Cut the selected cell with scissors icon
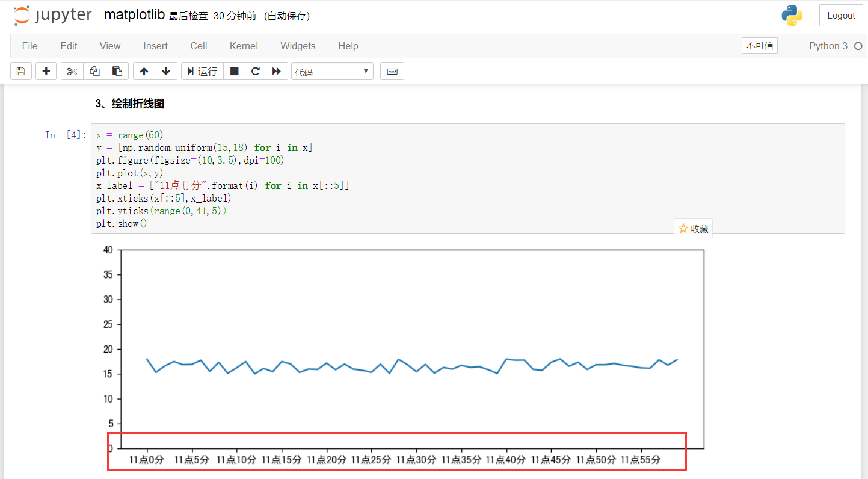This screenshot has height=479, width=868. pos(71,70)
